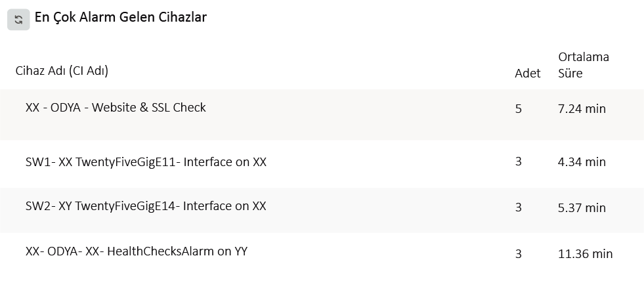Open 'SW2- XY TwentyFiveGigE14' interface device
Image resolution: width=644 pixels, height=281 pixels.
click(146, 206)
